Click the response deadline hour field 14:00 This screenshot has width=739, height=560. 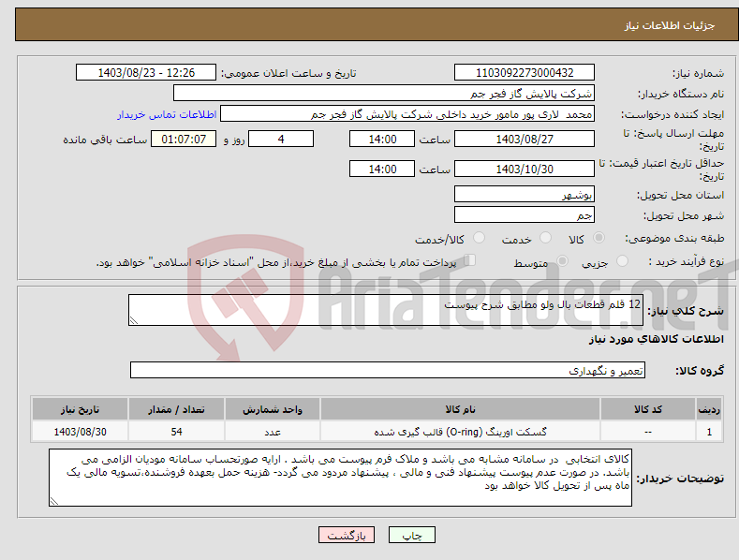[382, 139]
